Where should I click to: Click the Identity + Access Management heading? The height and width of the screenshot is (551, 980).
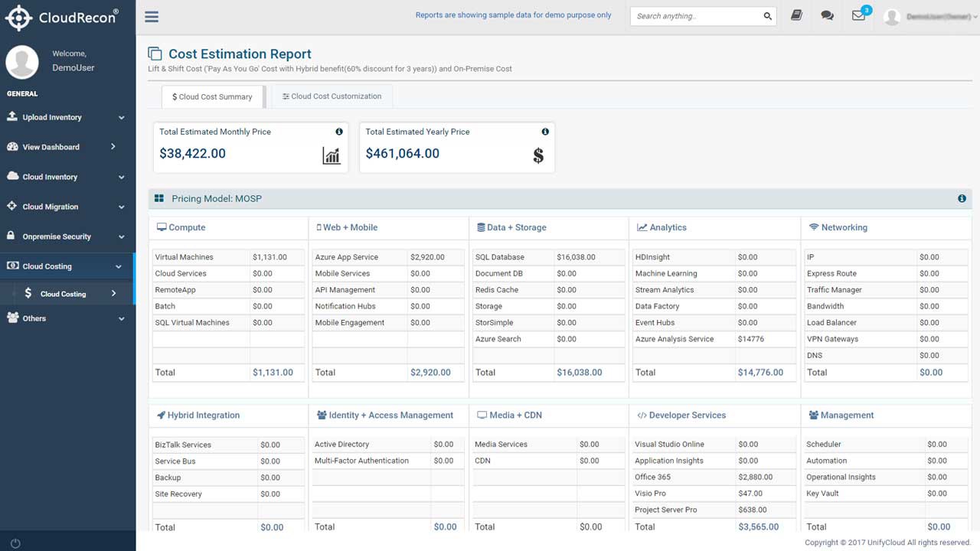point(391,415)
